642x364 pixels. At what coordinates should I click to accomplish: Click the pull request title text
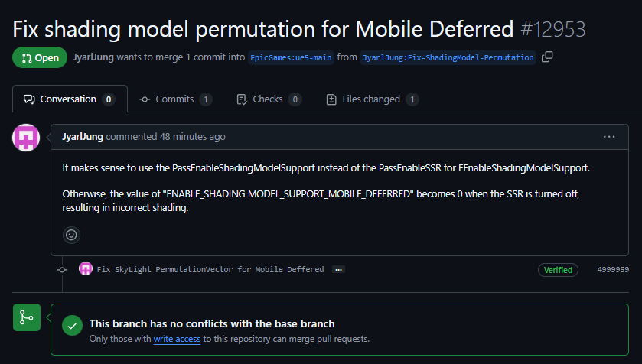[263, 29]
